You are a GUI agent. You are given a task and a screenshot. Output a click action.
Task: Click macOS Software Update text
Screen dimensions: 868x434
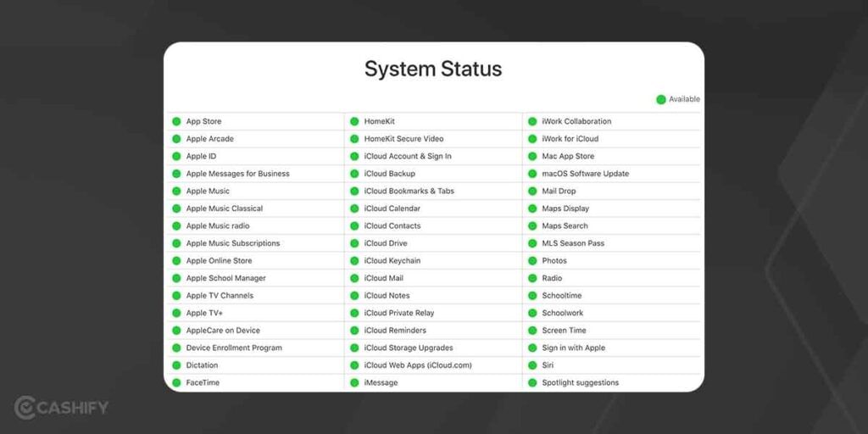click(x=586, y=174)
